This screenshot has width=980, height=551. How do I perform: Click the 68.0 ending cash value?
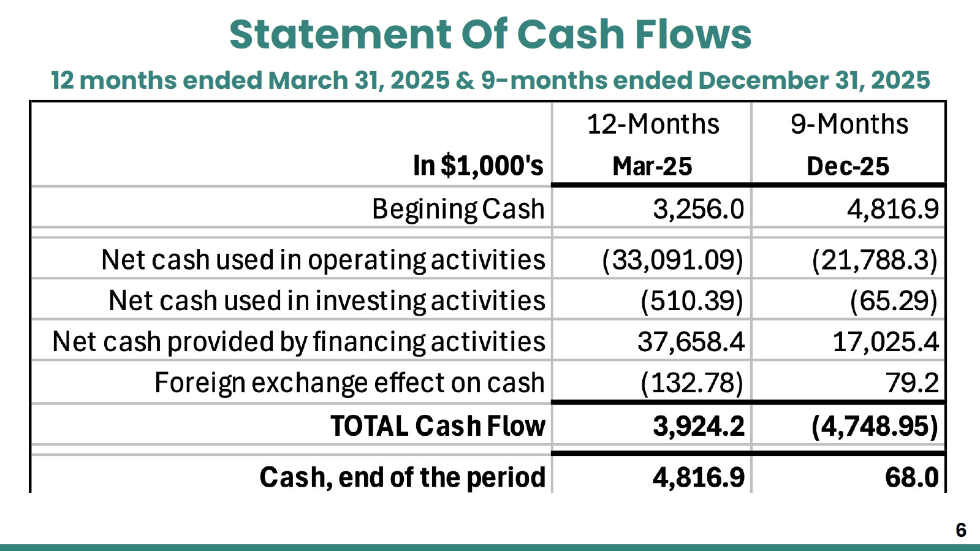point(911,477)
